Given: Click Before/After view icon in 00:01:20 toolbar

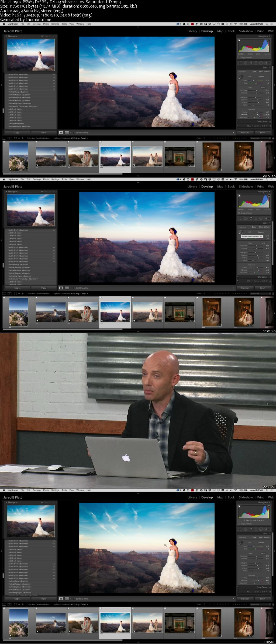Looking at the screenshot, I should point(67,132).
